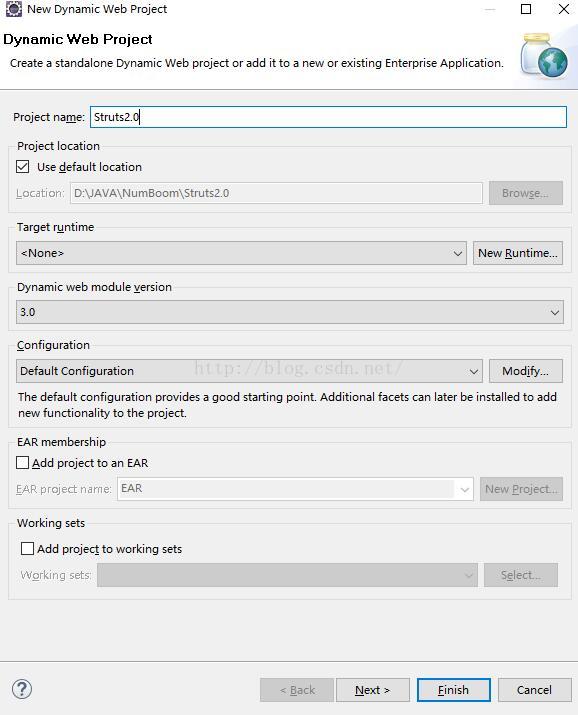
Task: Click the New Project... button
Action: pos(521,489)
